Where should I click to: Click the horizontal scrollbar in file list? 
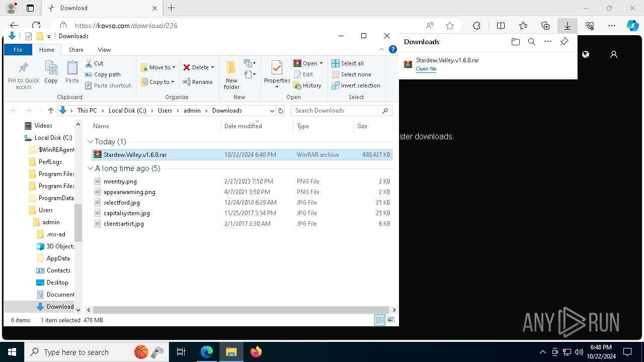[x=241, y=310]
